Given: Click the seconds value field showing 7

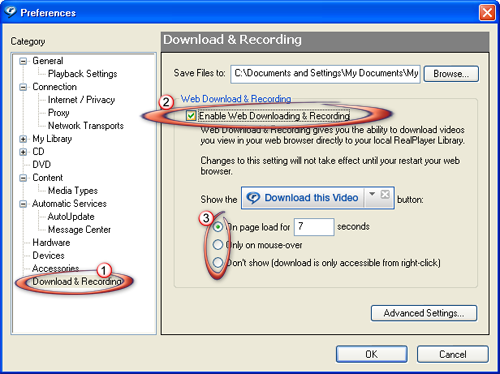Looking at the screenshot, I should 314,227.
